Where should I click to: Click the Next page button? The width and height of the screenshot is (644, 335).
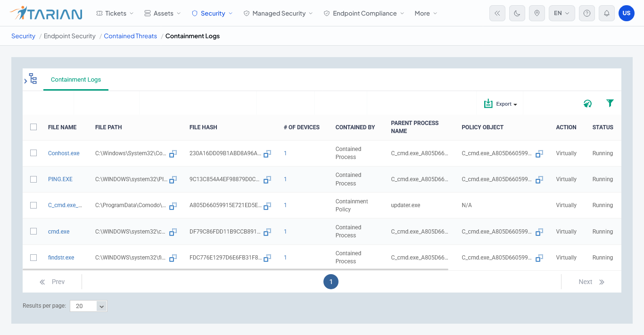point(591,282)
